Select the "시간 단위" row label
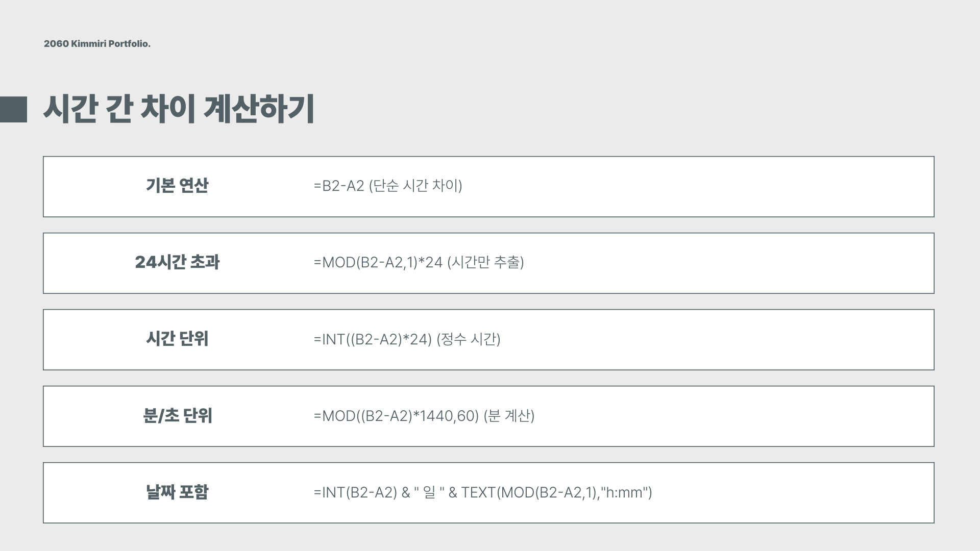The image size is (980, 551). (177, 339)
